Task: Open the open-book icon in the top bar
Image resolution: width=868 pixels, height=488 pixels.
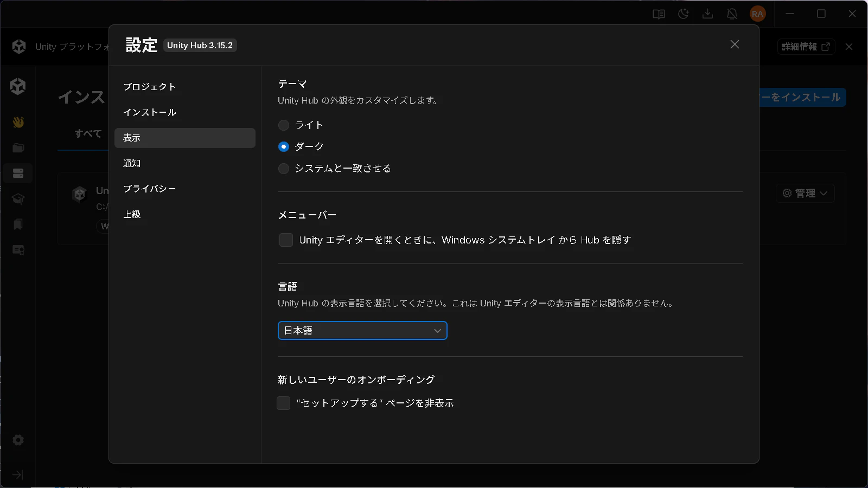Action: [659, 14]
